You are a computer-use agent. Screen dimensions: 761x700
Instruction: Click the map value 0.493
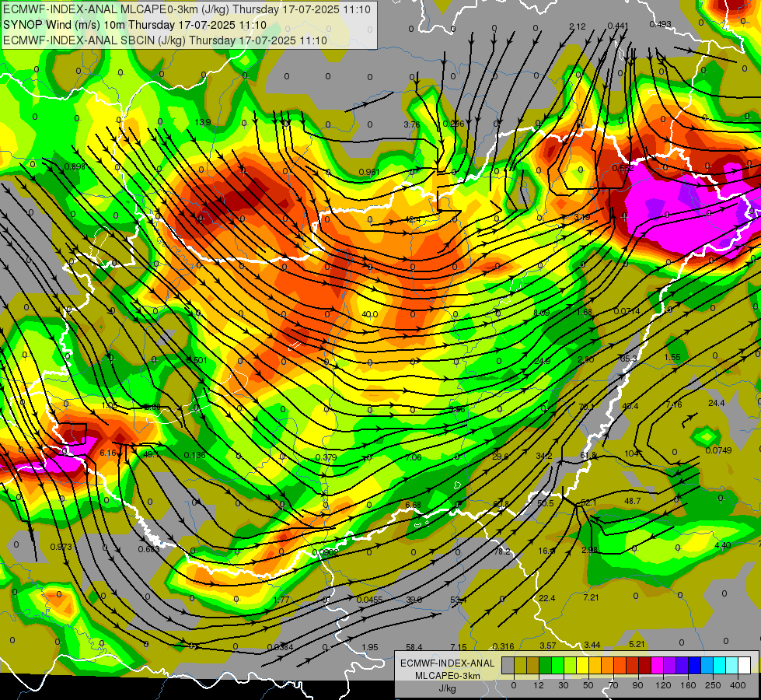[x=660, y=24]
